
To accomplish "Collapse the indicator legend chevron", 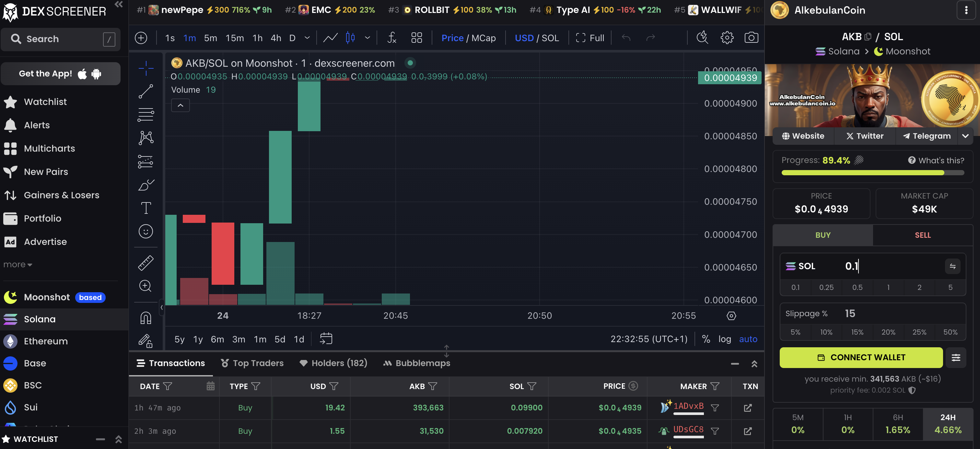I will point(180,105).
